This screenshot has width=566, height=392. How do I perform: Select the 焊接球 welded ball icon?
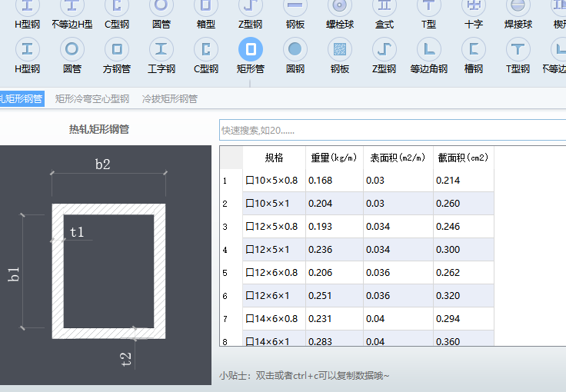pyautogui.click(x=518, y=6)
